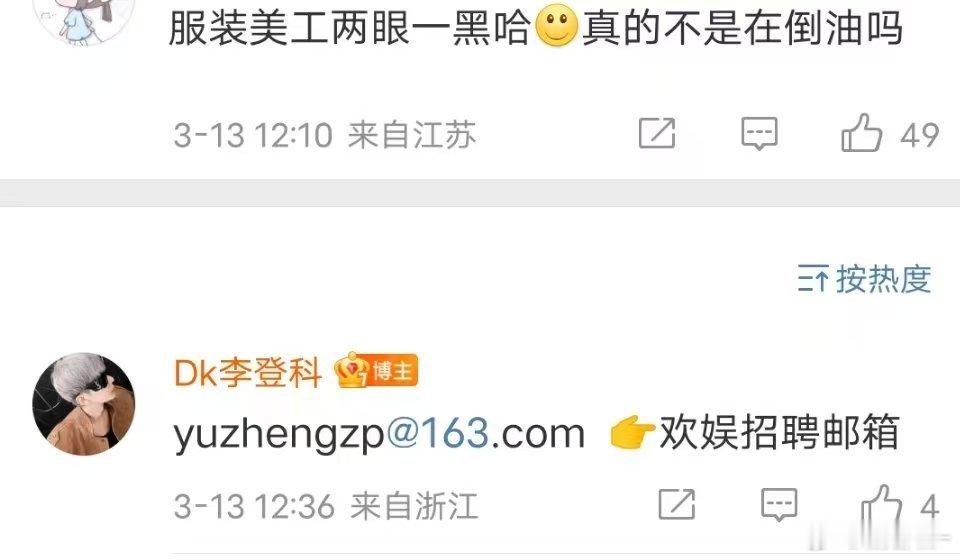Select the 服装美工两眼一黑 comment text

[x=536, y=28]
